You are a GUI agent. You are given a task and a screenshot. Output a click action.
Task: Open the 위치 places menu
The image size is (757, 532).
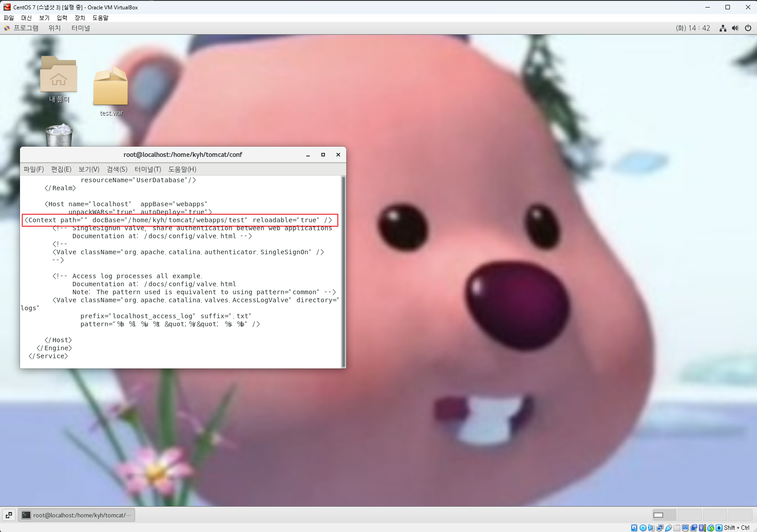click(x=55, y=28)
